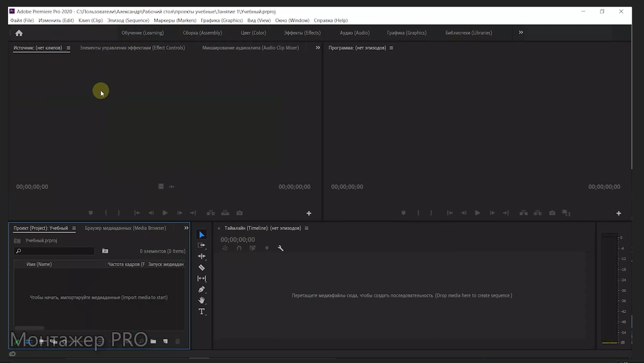Click Overwrite button in Source monitor

225,213
